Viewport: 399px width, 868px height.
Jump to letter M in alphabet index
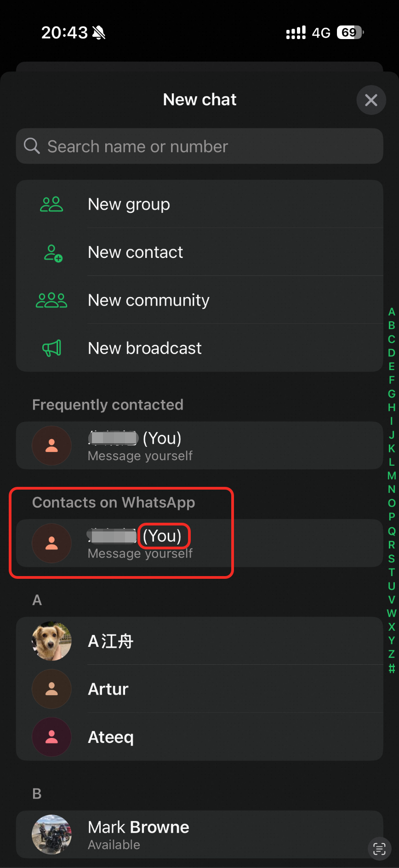point(392,475)
